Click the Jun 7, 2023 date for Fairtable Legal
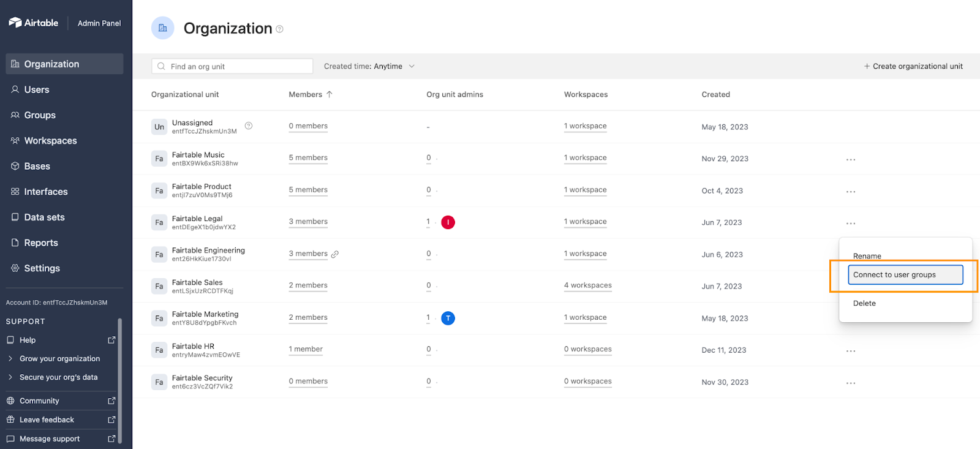The height and width of the screenshot is (449, 980). click(x=722, y=222)
